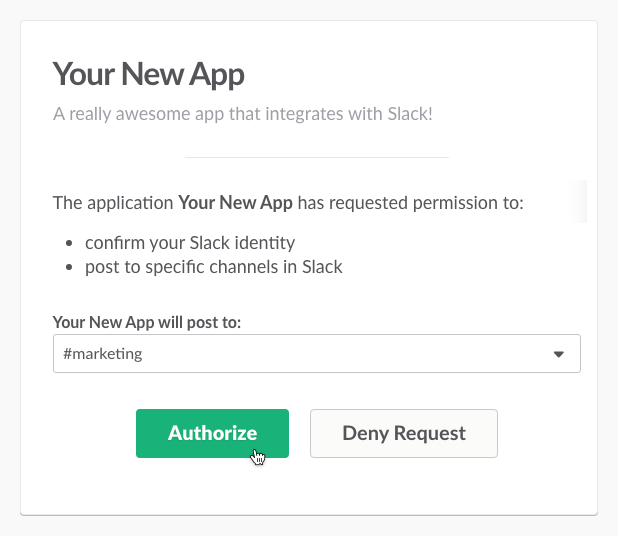
Task: Select the "post to specific channels in Slack" line
Action: coord(214,267)
